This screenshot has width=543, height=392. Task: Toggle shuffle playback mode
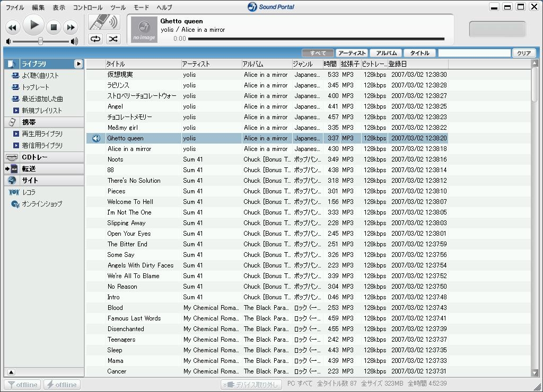pyautogui.click(x=113, y=39)
